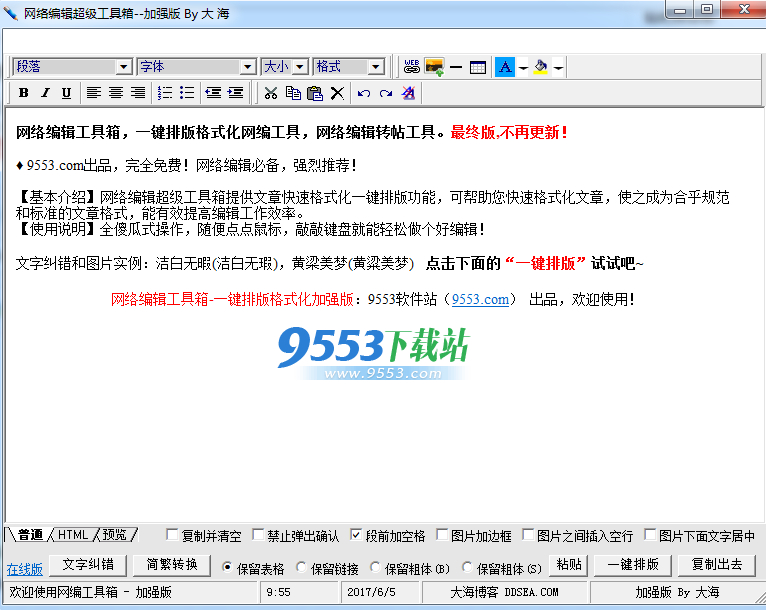Viewport: 766px width, 610px height.
Task: Paste from clipboard icon
Action: point(315,93)
